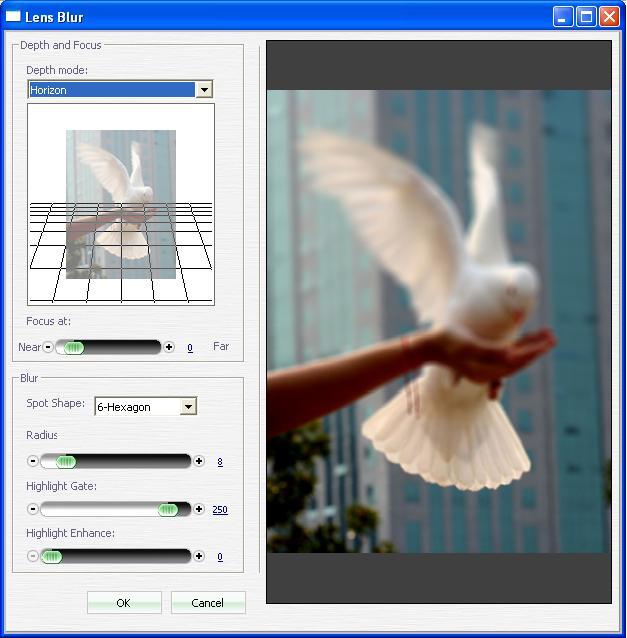Click the Highlight Gate value 250
The height and width of the screenshot is (638, 627).
click(x=220, y=510)
